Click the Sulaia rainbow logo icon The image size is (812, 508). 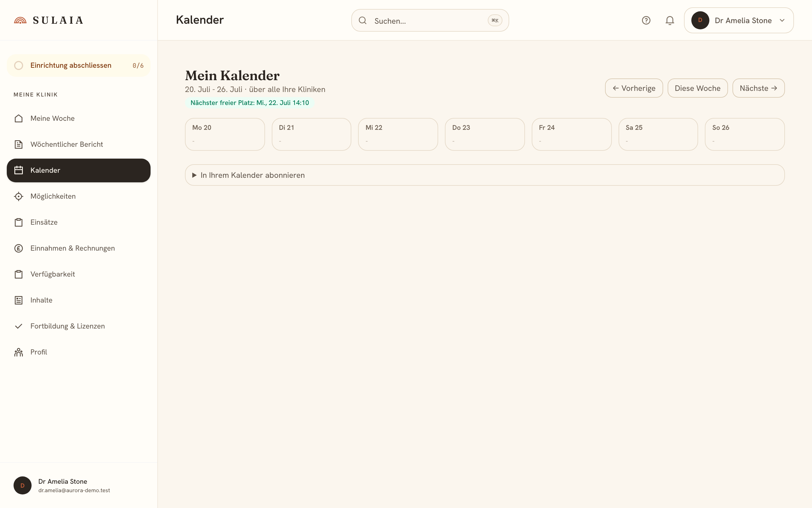click(20, 21)
